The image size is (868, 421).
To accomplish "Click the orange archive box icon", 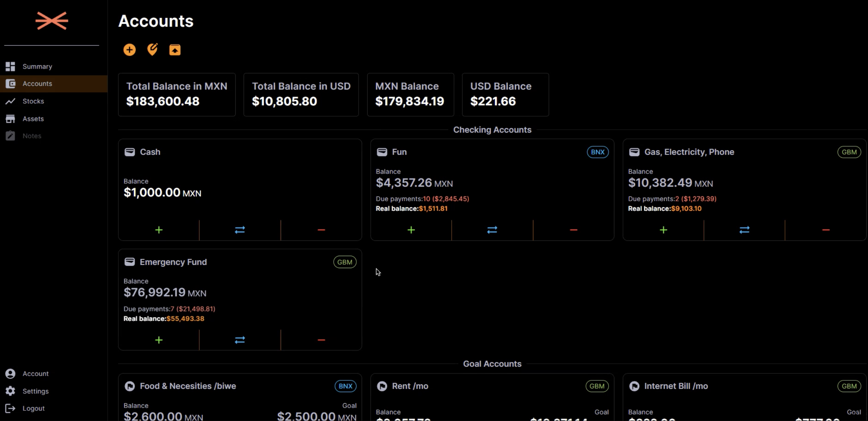I will coord(175,50).
